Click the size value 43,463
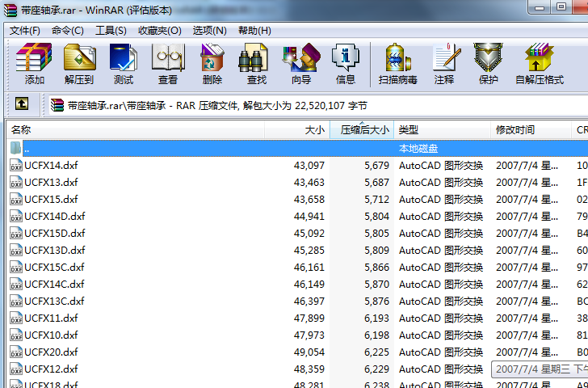Viewport: 588px width, 388px height. [x=309, y=182]
